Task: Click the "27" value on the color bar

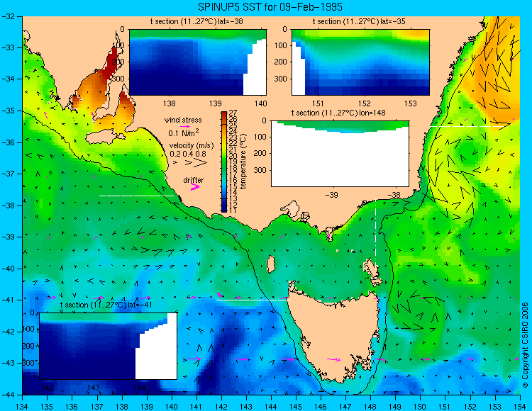Action: [x=233, y=113]
